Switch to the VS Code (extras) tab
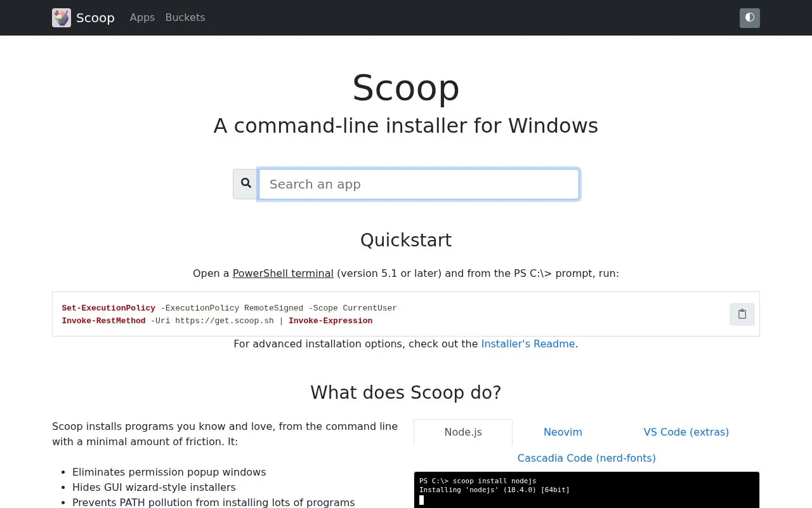The image size is (812, 508). [x=686, y=432]
